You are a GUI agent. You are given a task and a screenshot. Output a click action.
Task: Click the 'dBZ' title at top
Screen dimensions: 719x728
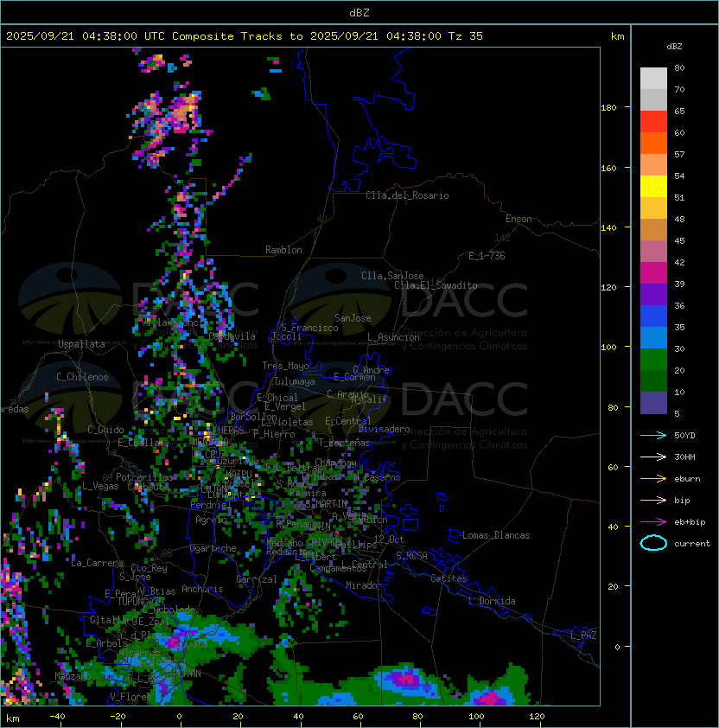click(359, 12)
